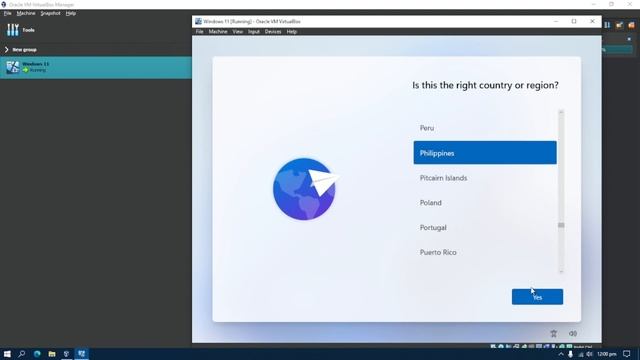Open Help menu in the VM window
This screenshot has height=360, width=640.
[x=291, y=31]
